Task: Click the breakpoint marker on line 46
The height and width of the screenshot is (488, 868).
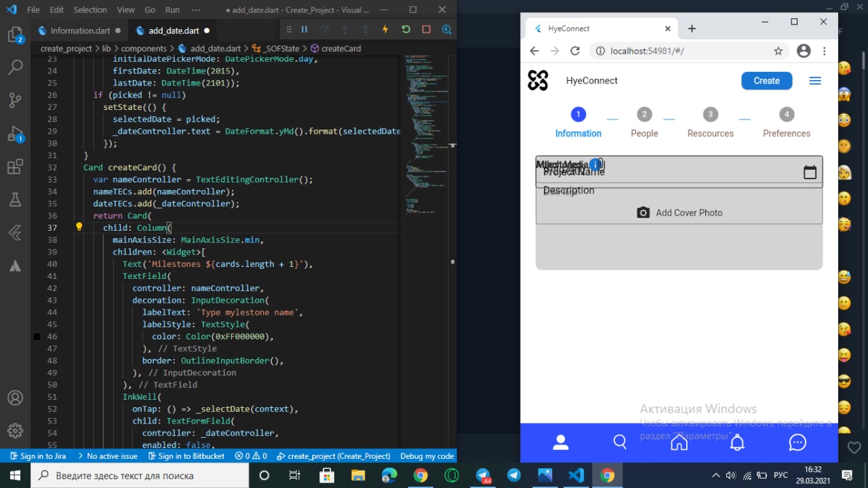Action: (37, 337)
